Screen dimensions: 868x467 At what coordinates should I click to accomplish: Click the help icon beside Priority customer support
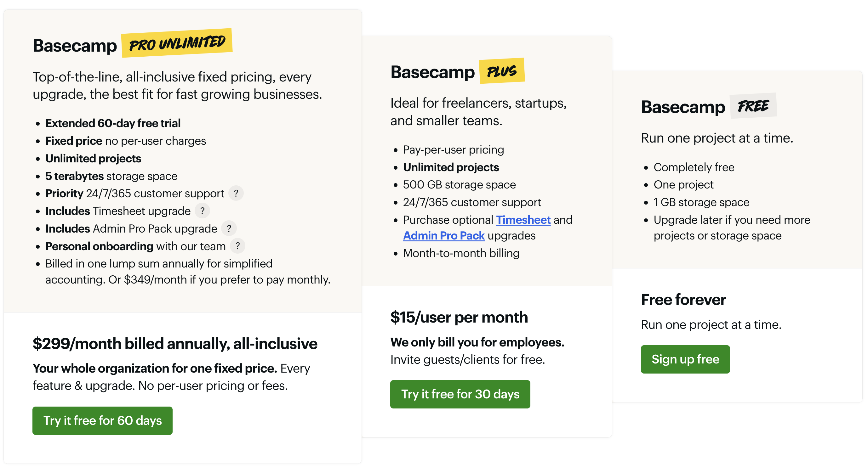(x=236, y=193)
